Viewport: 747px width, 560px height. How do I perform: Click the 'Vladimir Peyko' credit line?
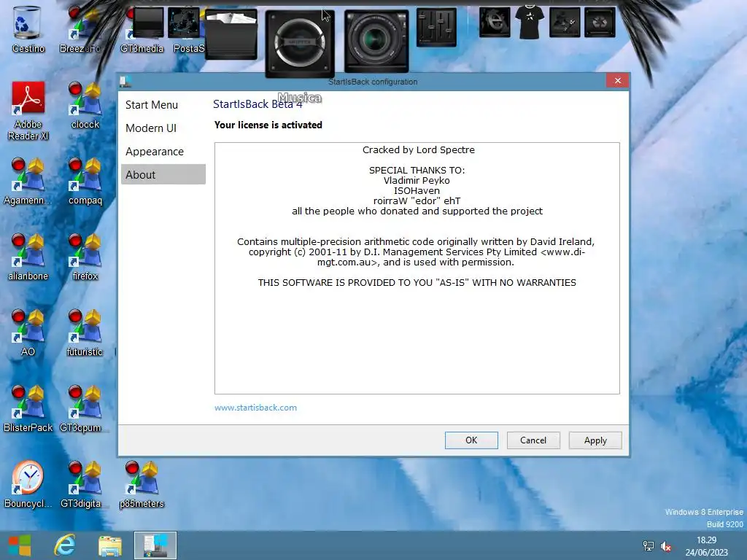point(417,181)
